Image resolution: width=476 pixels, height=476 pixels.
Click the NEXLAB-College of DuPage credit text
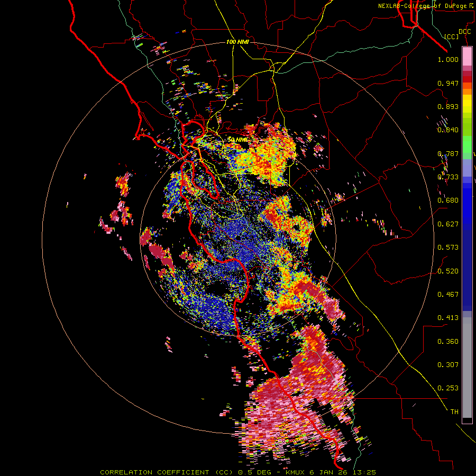pyautogui.click(x=426, y=6)
